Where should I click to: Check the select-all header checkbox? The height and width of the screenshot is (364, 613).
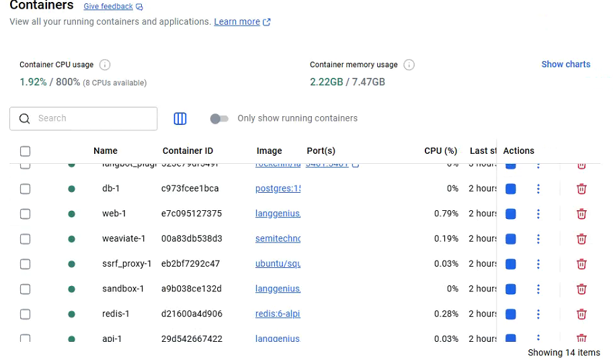(x=25, y=151)
